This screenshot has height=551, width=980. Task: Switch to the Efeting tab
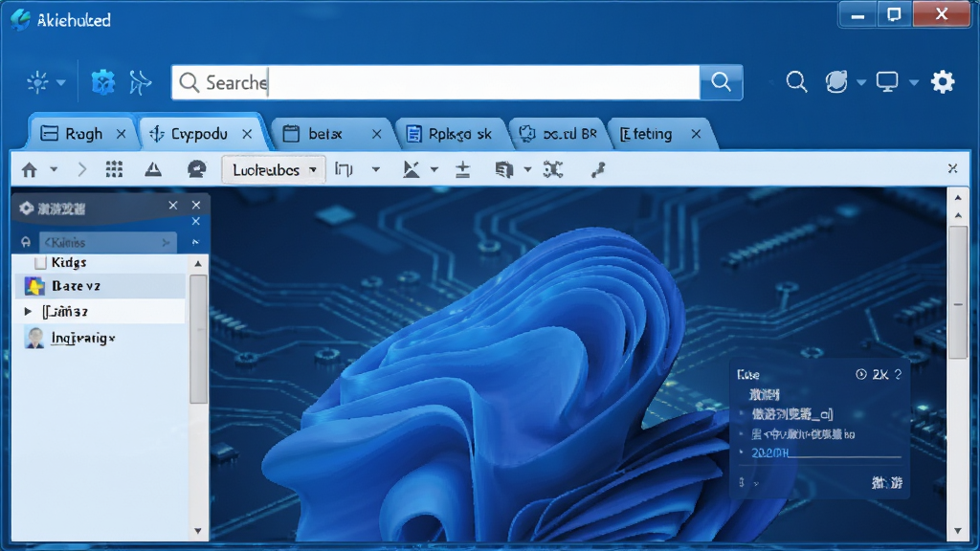(660, 134)
